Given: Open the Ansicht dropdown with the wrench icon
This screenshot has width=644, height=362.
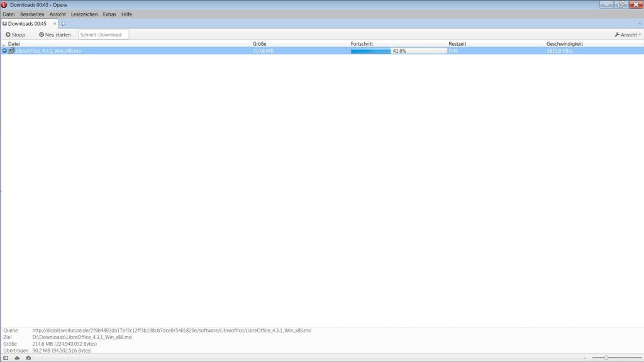Looking at the screenshot, I should pyautogui.click(x=628, y=35).
